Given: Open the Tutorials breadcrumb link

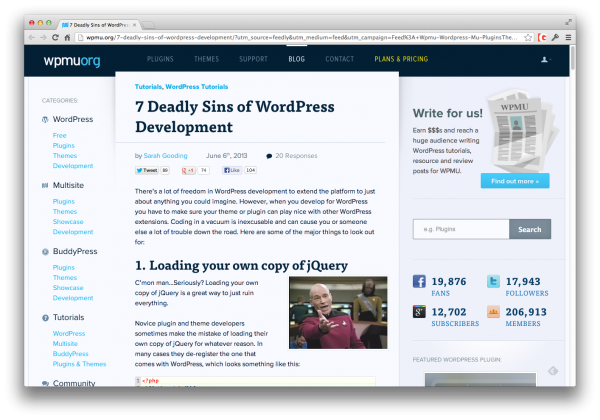Looking at the screenshot, I should 148,87.
